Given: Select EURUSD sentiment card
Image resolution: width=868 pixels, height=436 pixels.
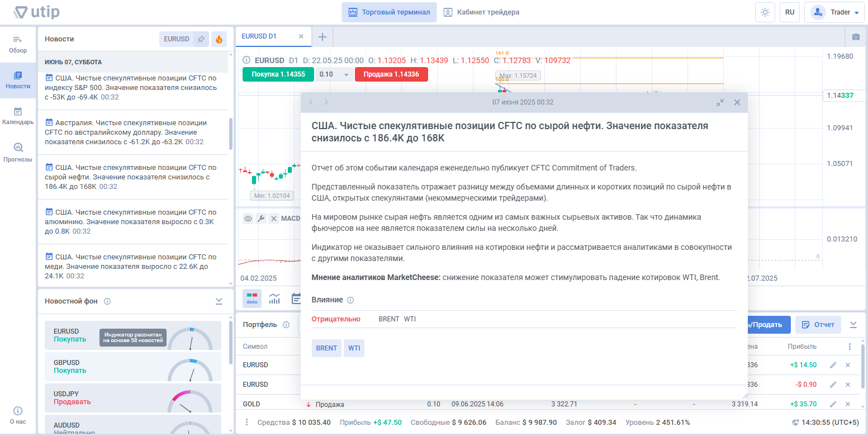Looking at the screenshot, I should [133, 335].
